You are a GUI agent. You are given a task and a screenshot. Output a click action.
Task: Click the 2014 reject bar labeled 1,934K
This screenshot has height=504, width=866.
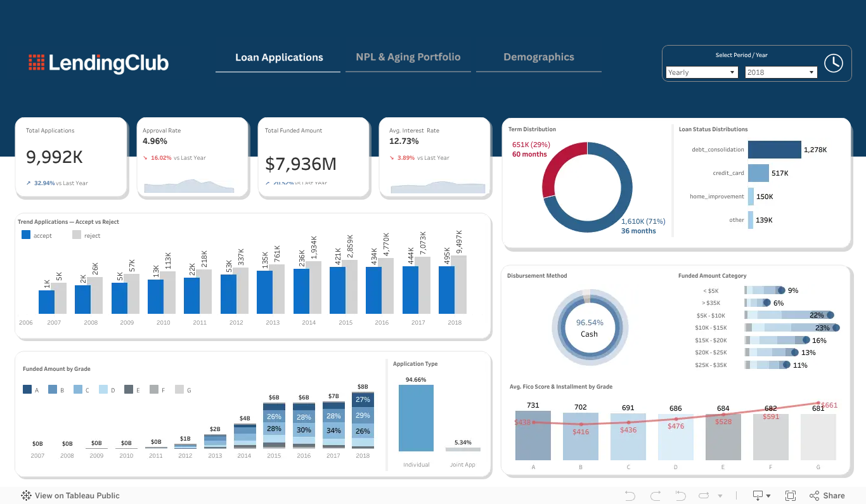coord(313,288)
